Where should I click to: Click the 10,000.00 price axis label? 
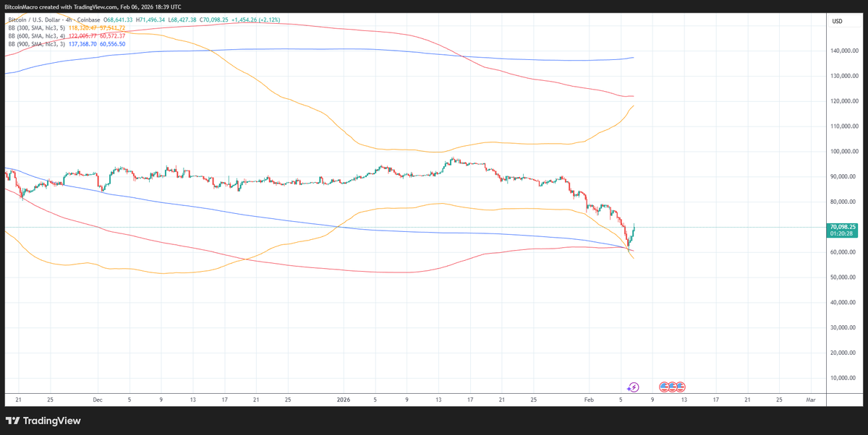(843, 378)
